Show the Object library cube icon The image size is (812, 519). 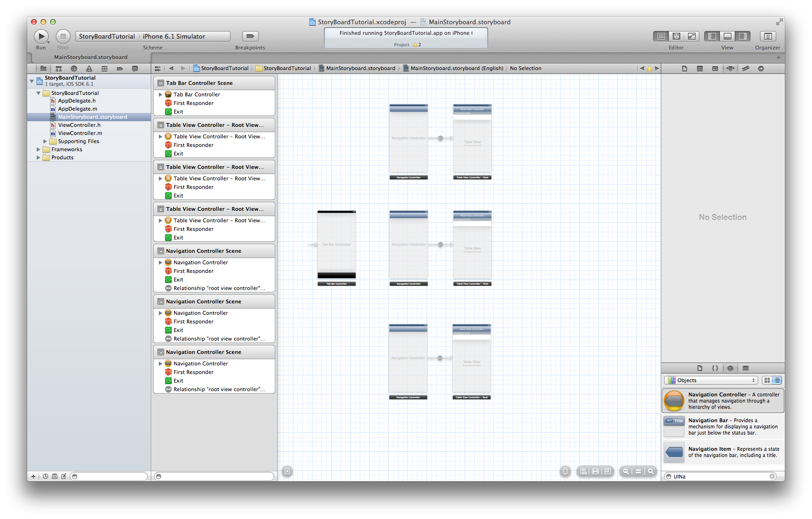[x=730, y=368]
